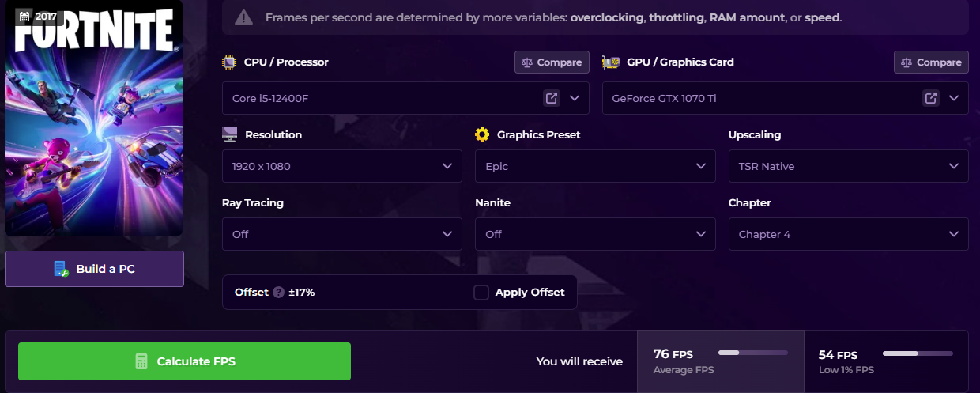Open the GeForce GTX 1070 Ti dropdown
This screenshot has width=980, height=393.
pos(954,98)
